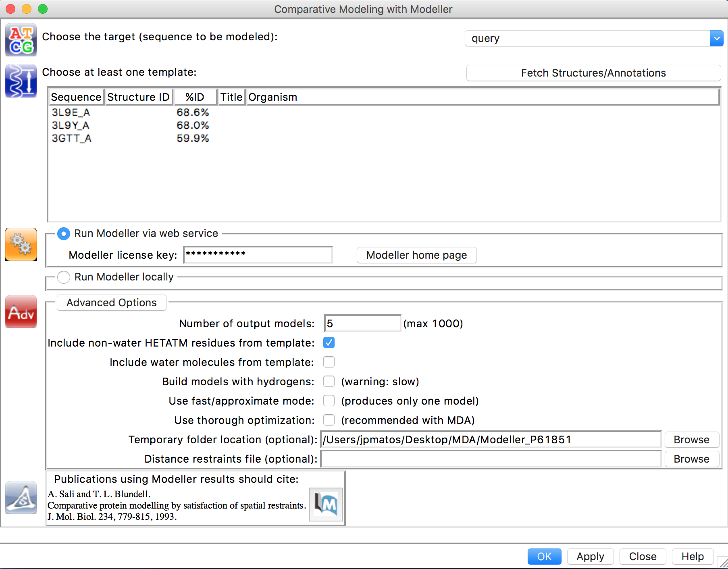Viewport: 728px width, 569px height.
Task: Click the citation publication icon
Action: pyautogui.click(x=21, y=498)
